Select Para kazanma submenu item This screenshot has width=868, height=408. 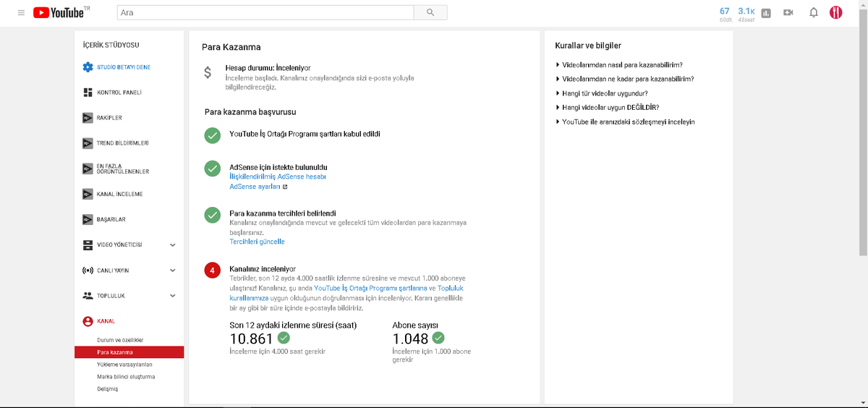[129, 352]
